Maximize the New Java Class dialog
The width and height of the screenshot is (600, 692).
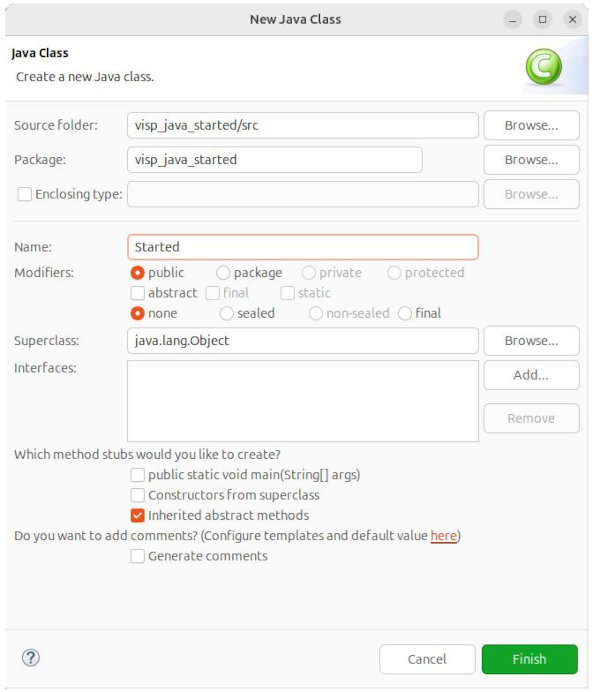coord(542,19)
